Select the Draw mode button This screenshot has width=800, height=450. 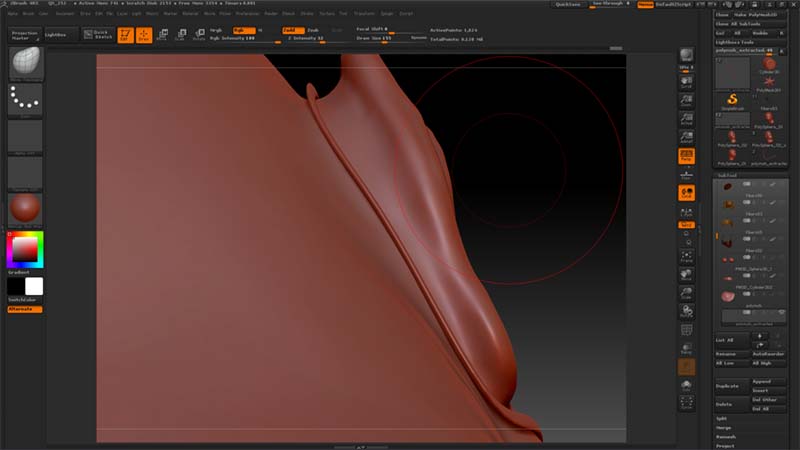coord(144,35)
